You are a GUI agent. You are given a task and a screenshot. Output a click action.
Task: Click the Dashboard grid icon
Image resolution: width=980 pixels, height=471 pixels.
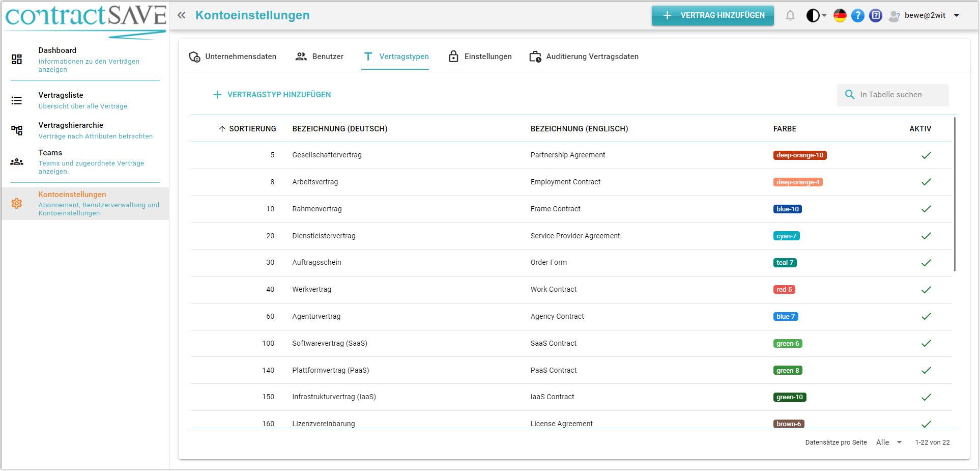(17, 60)
